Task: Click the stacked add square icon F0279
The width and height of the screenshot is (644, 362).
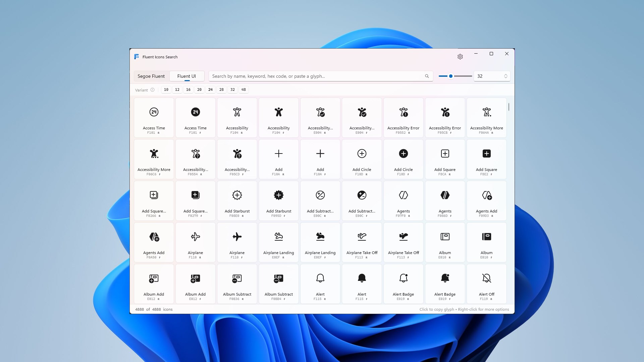Action: [196, 201]
